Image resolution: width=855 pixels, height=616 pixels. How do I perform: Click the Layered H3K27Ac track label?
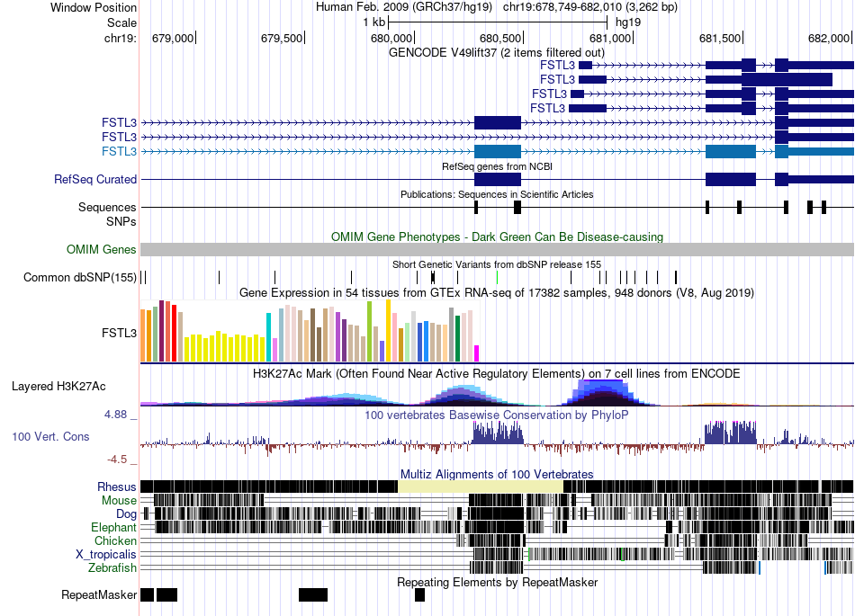(58, 386)
